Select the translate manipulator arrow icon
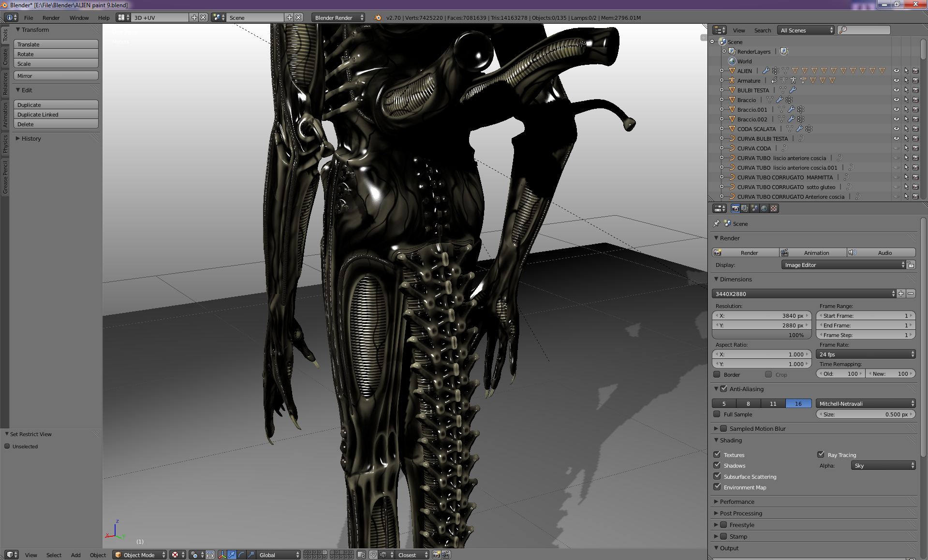 (x=232, y=555)
